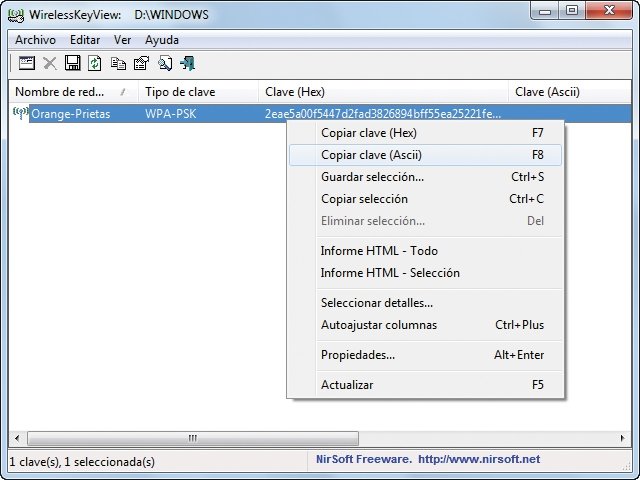Select Copiar selección in the context menu

pyautogui.click(x=425, y=199)
